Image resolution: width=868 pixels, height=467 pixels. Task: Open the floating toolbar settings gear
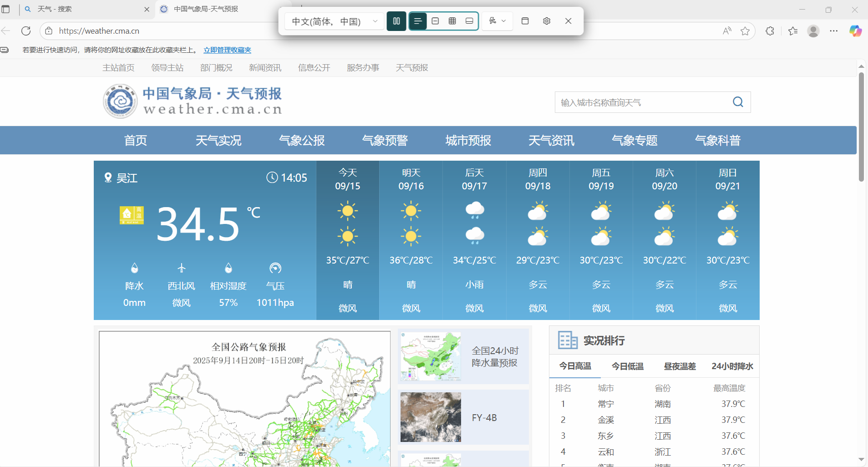point(547,21)
